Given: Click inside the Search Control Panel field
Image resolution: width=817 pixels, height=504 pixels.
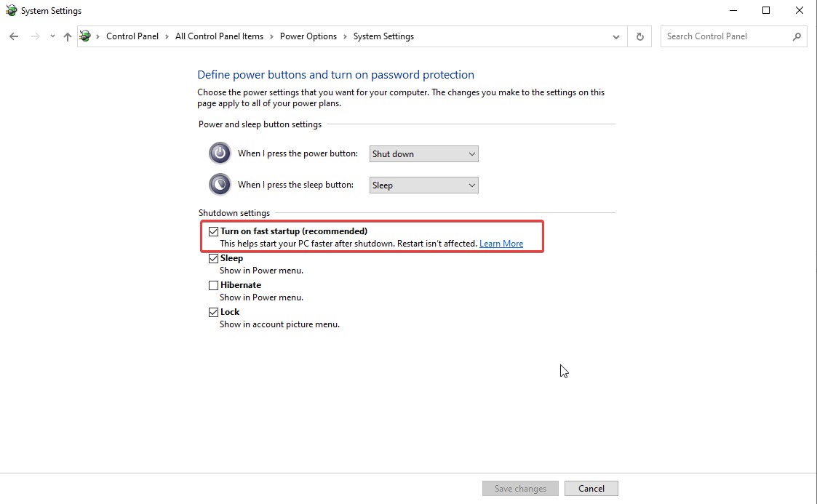Looking at the screenshot, I should pos(720,36).
